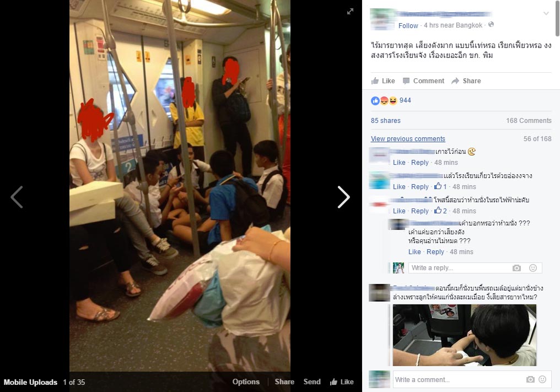Attach photo using camera icon in comment box
The width and height of the screenshot is (560, 392).
[530, 379]
